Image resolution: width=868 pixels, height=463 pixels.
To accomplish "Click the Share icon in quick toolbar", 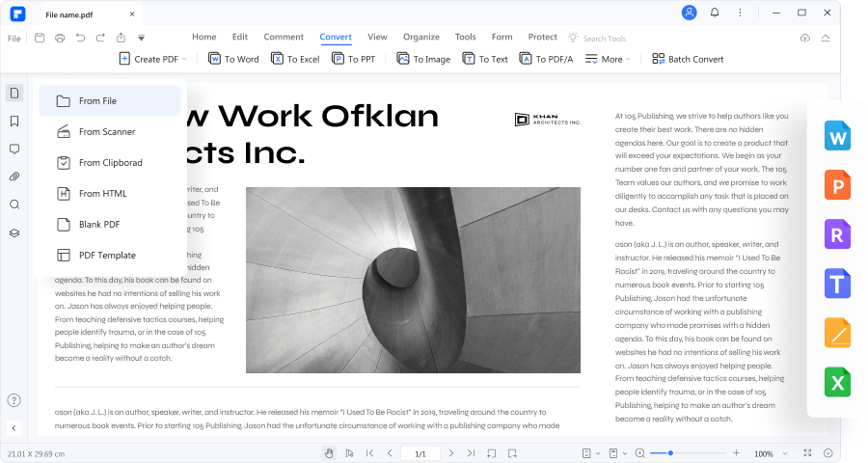I will coord(121,38).
